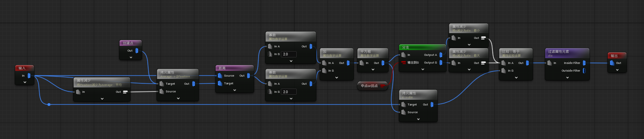Expand the 创建点 node chevron

pyautogui.click(x=131, y=57)
